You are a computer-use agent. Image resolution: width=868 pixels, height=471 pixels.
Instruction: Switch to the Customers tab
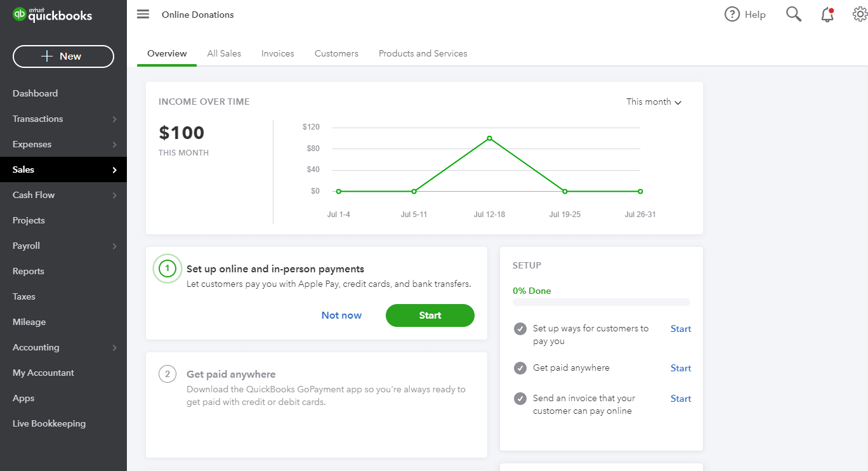pos(336,53)
